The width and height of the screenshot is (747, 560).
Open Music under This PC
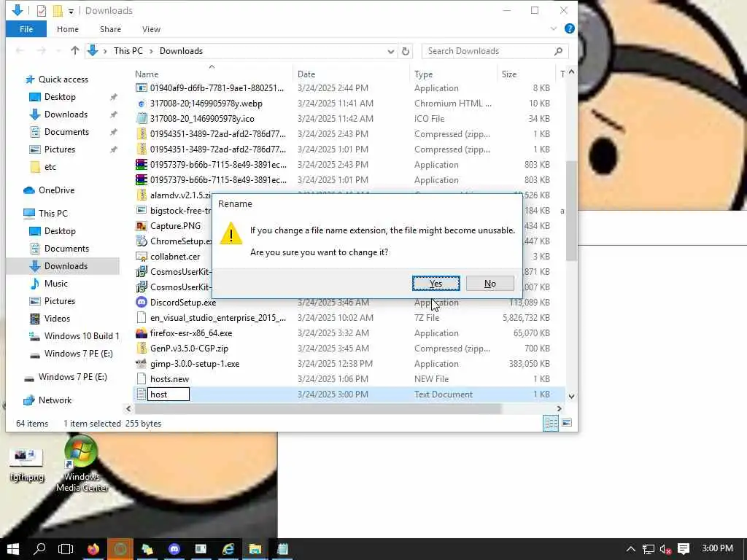(55, 284)
